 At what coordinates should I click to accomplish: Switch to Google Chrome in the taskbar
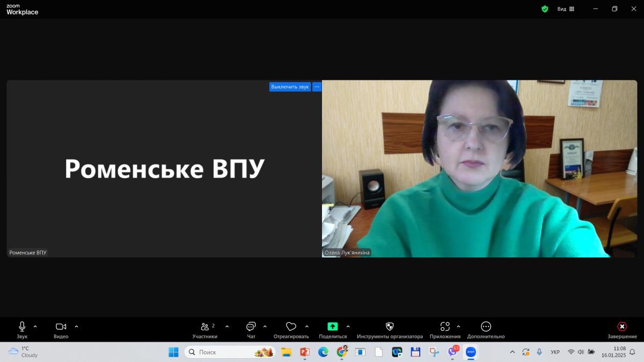pyautogui.click(x=342, y=352)
